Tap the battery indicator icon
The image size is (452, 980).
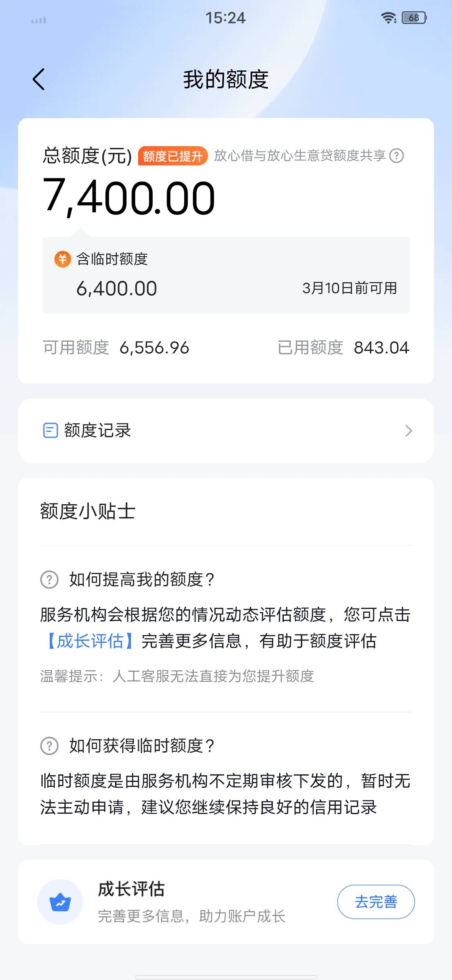pyautogui.click(x=414, y=18)
